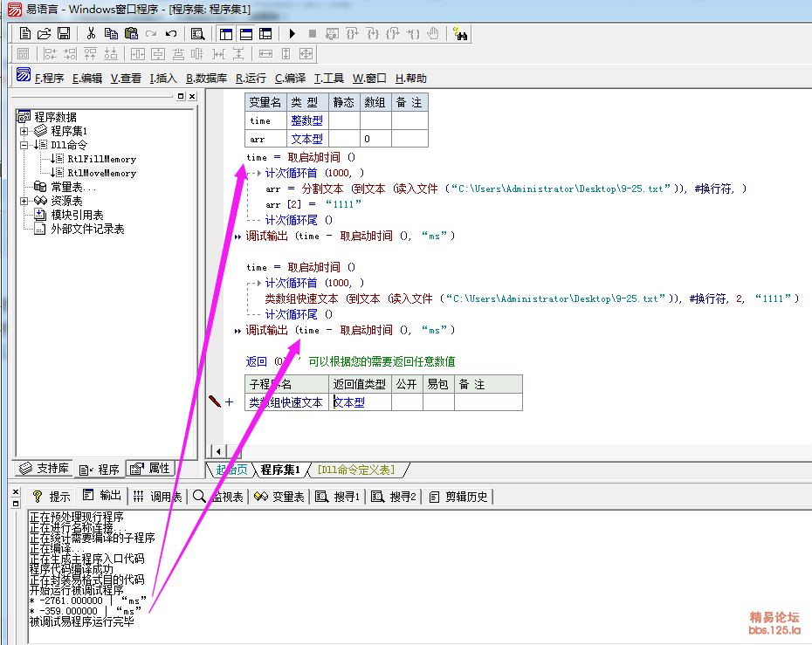Switch to the 属性 panel tab
Viewport: 812px width, 645px height.
(150, 469)
